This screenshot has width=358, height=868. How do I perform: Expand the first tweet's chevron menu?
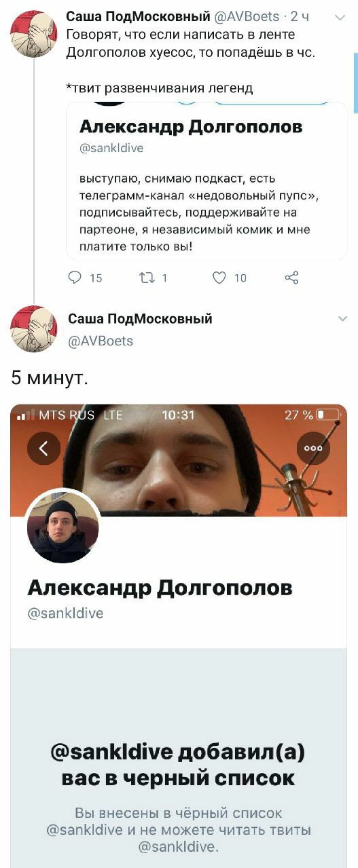pyautogui.click(x=340, y=17)
